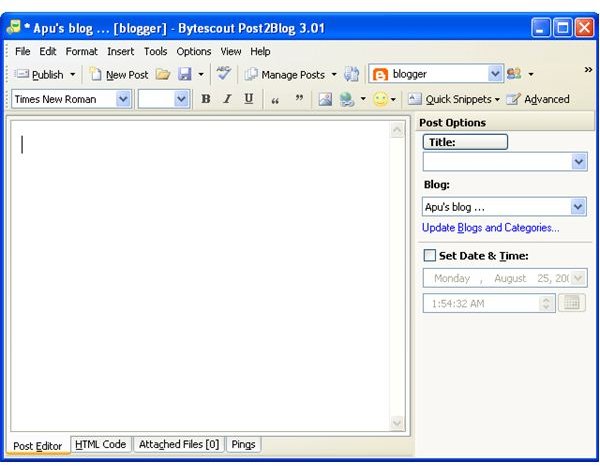Open the Help menu
Viewport: 600px width, 466px height.
(x=260, y=51)
